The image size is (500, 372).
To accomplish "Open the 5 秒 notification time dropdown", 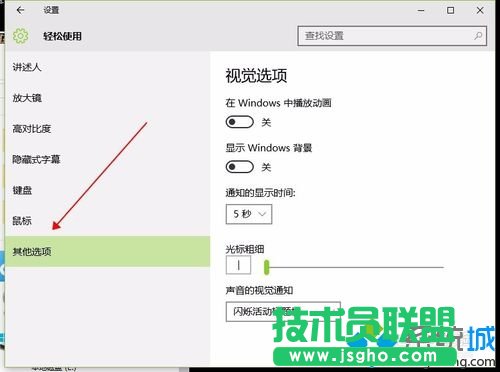I will [x=249, y=214].
